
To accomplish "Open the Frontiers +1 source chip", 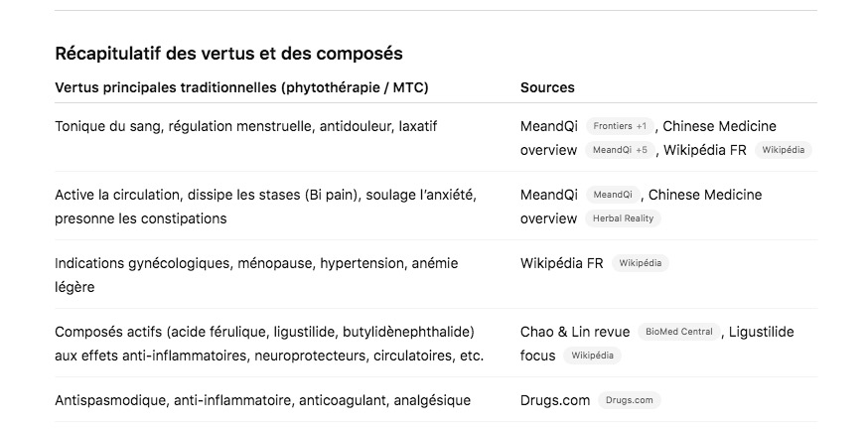I will [620, 126].
